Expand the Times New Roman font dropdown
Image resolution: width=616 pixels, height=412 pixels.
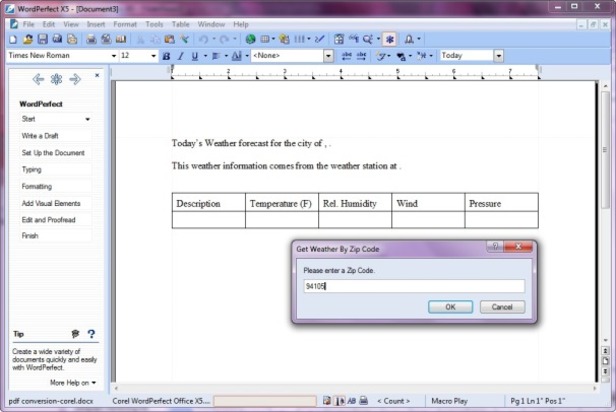pos(114,56)
